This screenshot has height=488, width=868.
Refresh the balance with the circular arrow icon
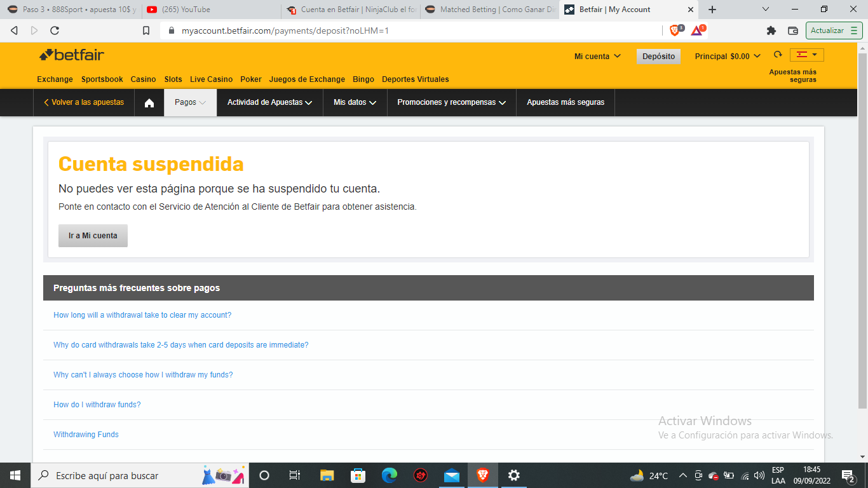coord(778,55)
